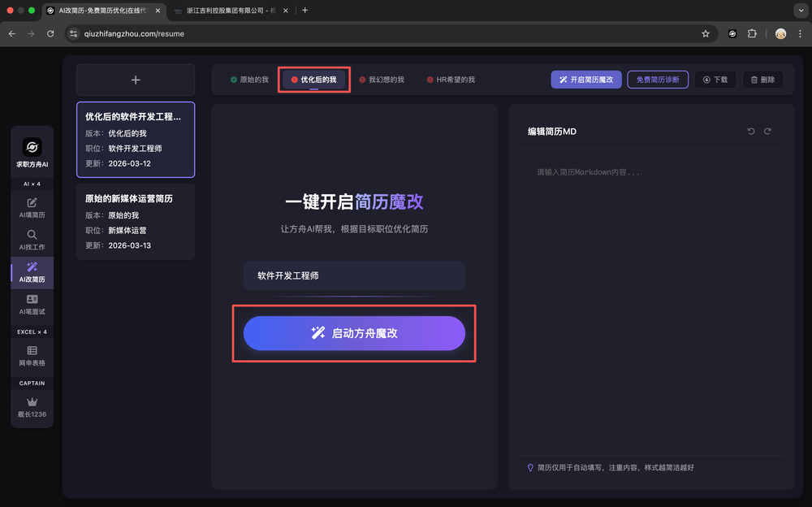Click the 免费简历诊断 button
This screenshot has width=812, height=507.
point(658,80)
